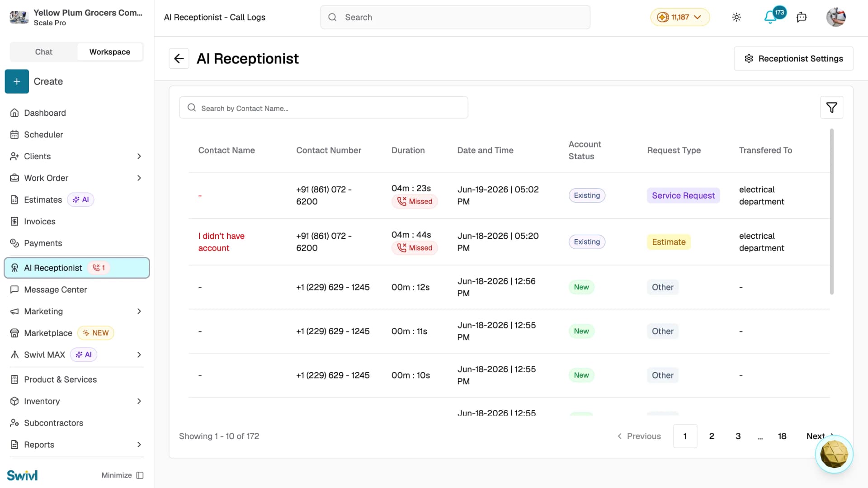868x488 pixels.
Task: Select Message Center in the sidebar
Action: tap(55, 289)
